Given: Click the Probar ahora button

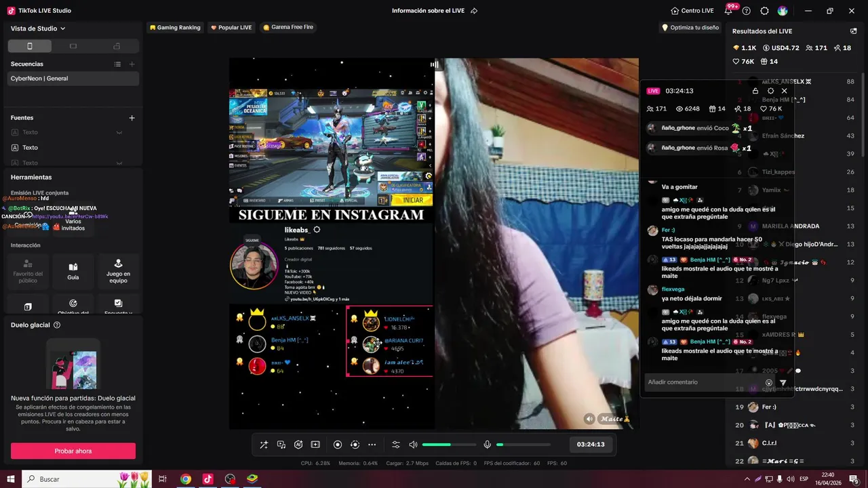Looking at the screenshot, I should (x=73, y=451).
